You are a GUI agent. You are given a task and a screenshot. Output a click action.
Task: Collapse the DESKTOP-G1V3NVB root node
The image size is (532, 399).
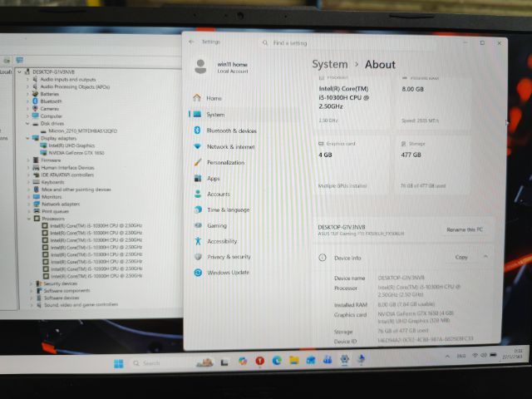coord(20,72)
